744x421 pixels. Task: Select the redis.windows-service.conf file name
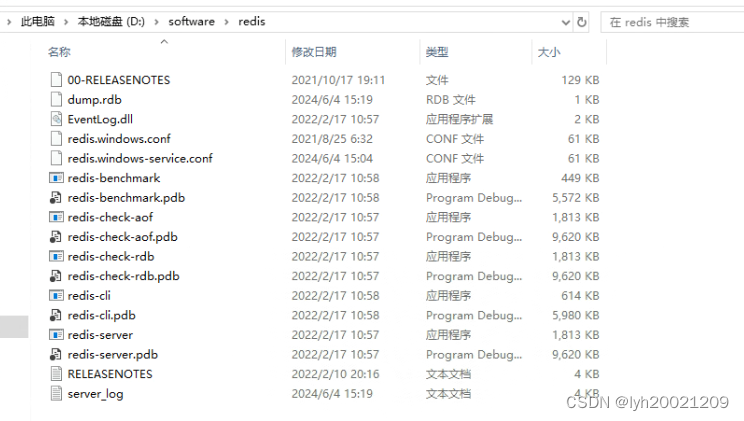pyautogui.click(x=140, y=158)
